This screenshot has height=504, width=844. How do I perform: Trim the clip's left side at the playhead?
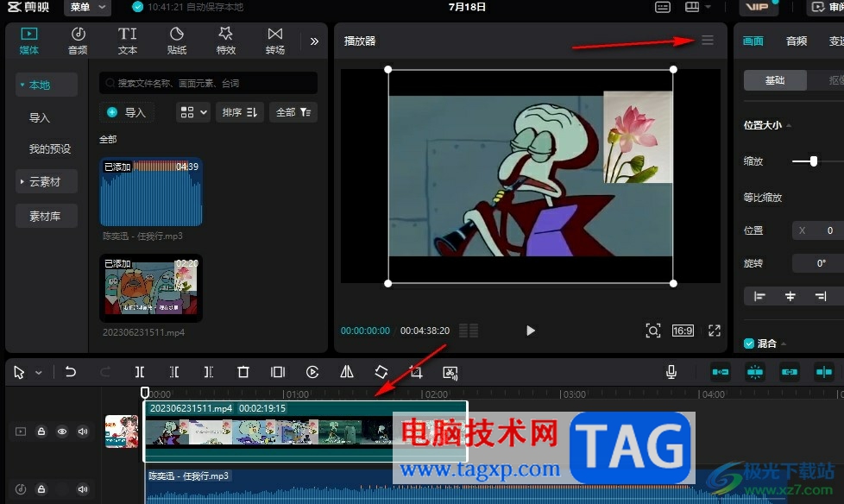[174, 372]
